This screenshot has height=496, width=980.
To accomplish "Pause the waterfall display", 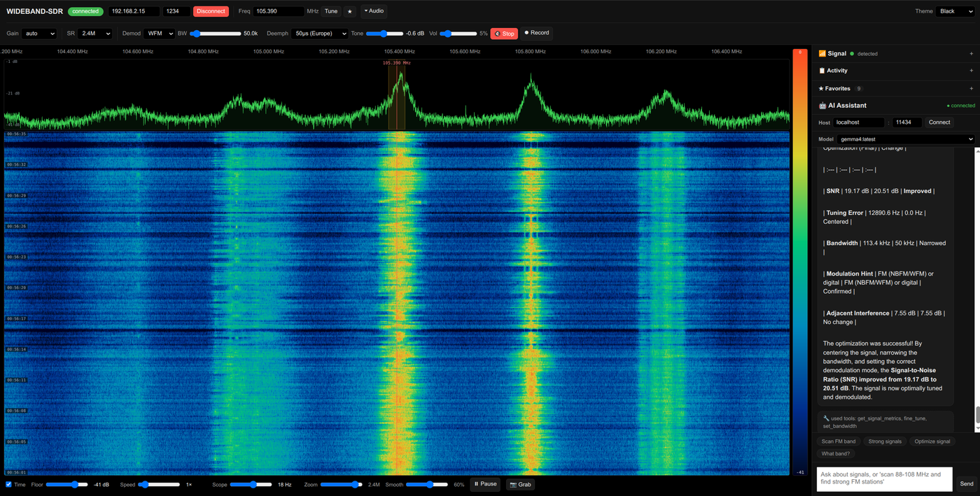I will pyautogui.click(x=485, y=484).
